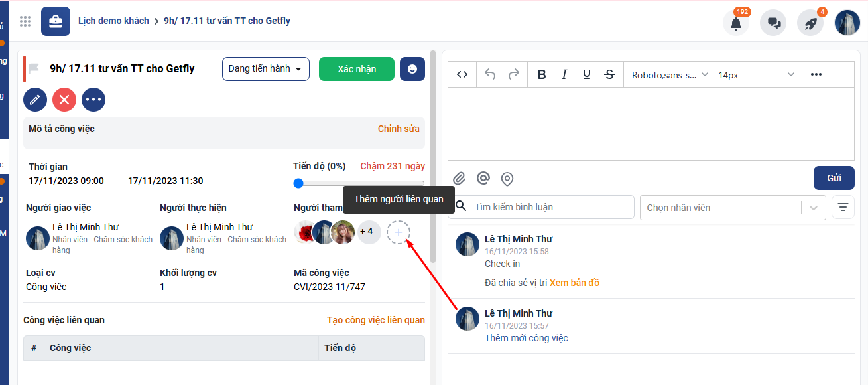Go to 'Lịch demo khách' breadcrumb

(x=113, y=21)
